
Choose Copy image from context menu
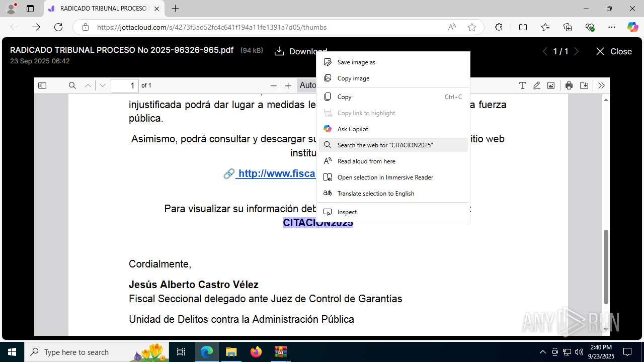click(393, 78)
